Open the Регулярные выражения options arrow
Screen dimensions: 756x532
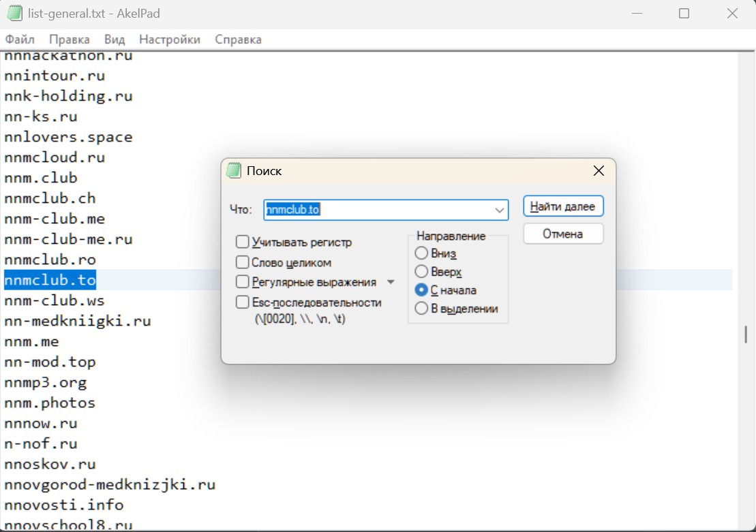(391, 282)
